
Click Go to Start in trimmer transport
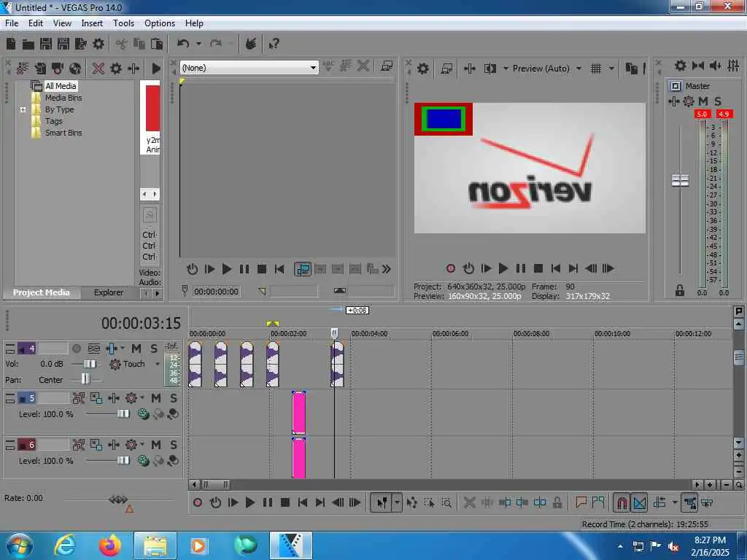(279, 270)
